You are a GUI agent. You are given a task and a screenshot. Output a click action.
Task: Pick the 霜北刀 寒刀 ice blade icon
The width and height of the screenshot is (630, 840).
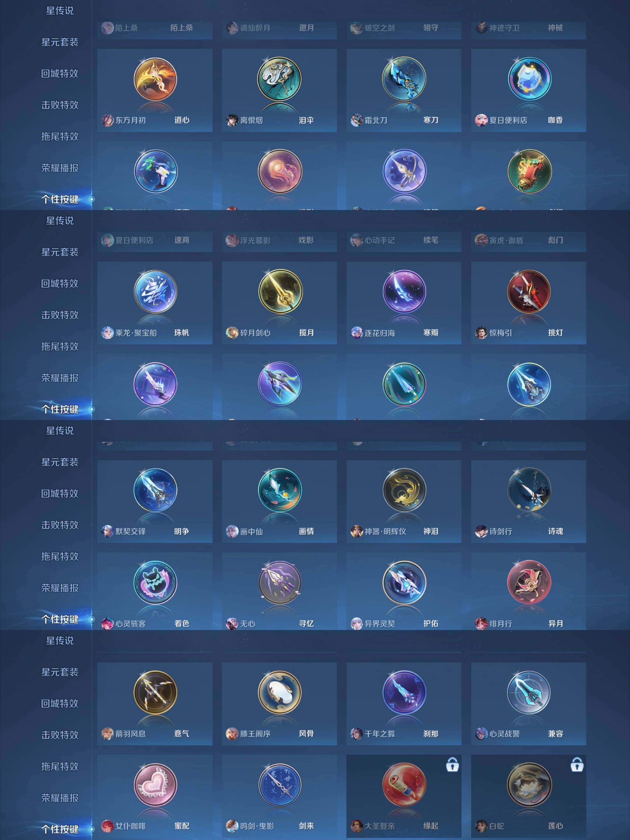pyautogui.click(x=404, y=79)
